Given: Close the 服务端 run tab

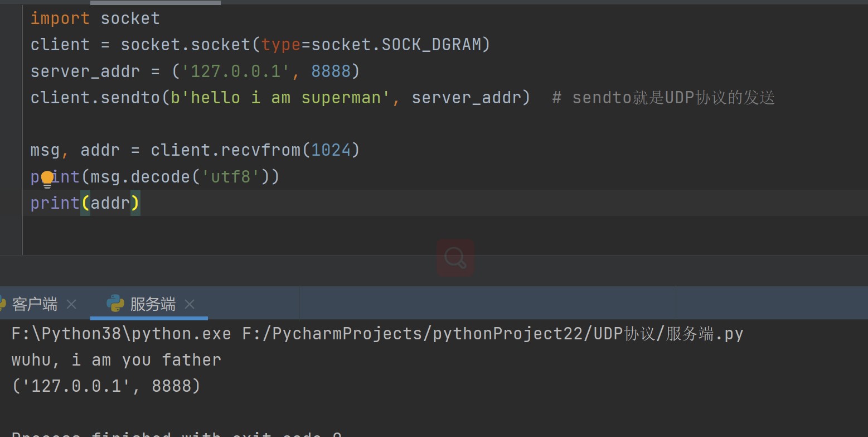Looking at the screenshot, I should pyautogui.click(x=190, y=304).
